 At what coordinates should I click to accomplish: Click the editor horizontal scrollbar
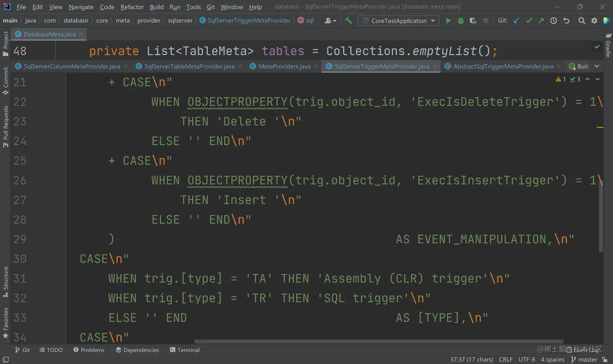378,341
